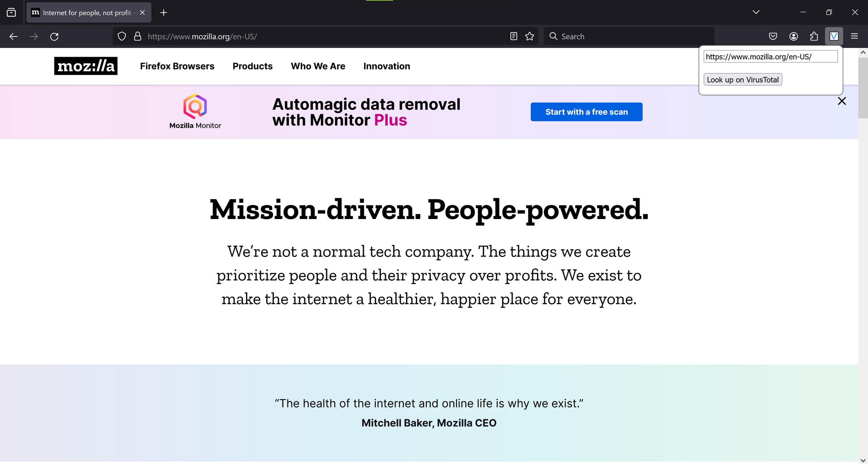Bookmark this page with the star icon
Viewport: 868px width, 464px height.
[529, 36]
